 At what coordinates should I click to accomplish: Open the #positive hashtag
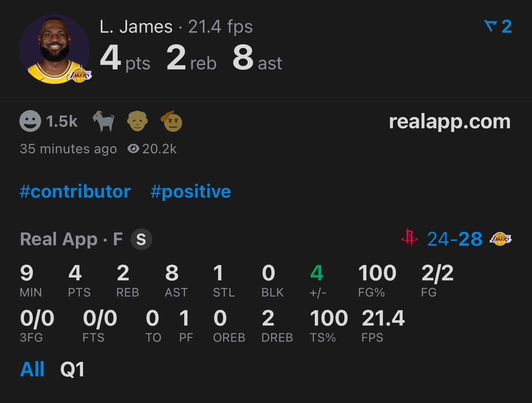(x=191, y=192)
